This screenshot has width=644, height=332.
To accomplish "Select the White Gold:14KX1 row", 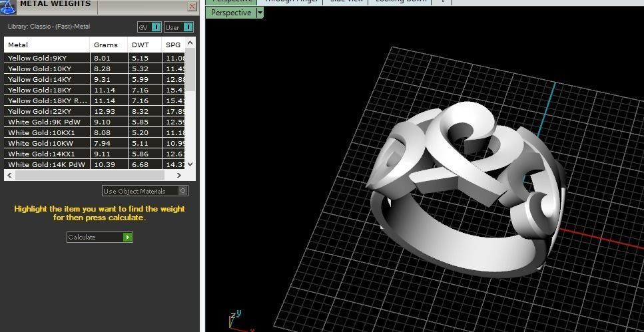I will pos(95,154).
